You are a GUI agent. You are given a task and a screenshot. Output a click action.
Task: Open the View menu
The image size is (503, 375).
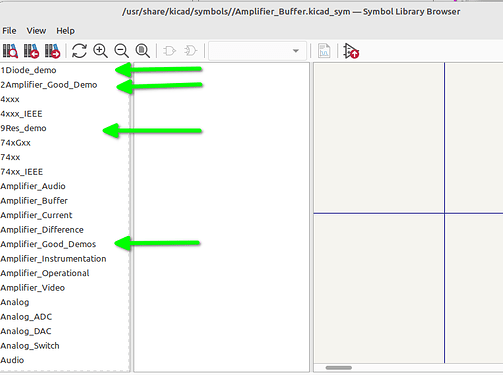pos(36,31)
